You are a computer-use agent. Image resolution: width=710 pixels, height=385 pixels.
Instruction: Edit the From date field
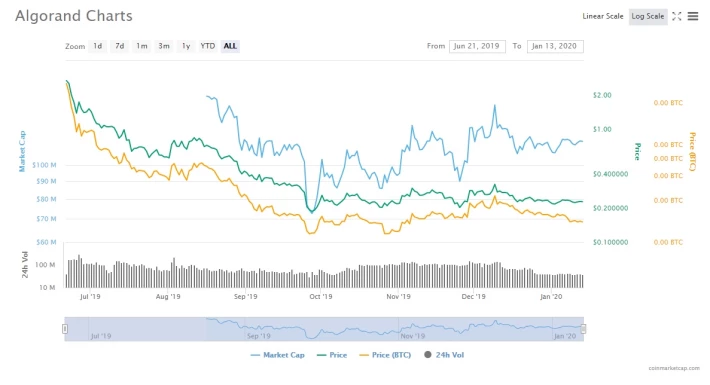[477, 46]
